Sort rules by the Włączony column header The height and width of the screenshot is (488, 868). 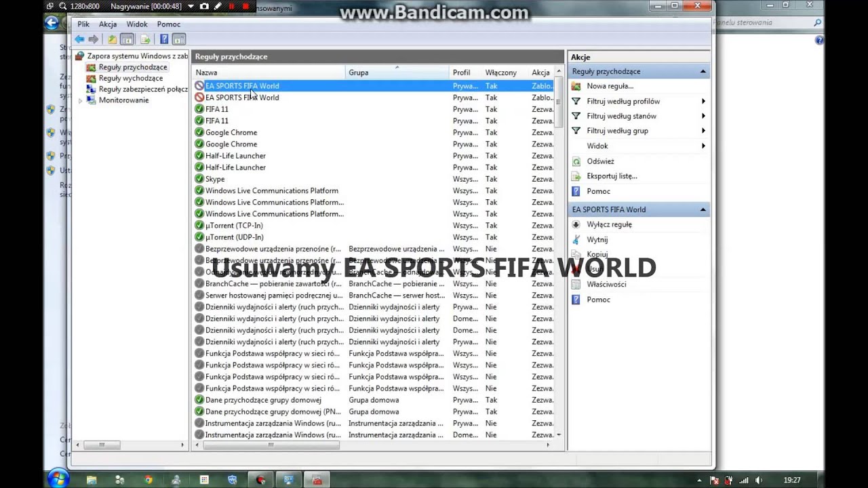click(505, 73)
